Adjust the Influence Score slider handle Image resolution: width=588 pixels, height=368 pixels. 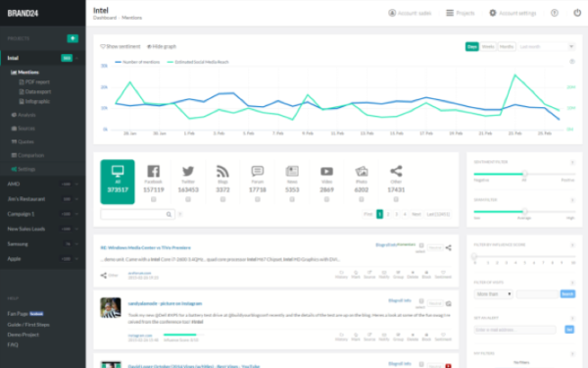474,256
